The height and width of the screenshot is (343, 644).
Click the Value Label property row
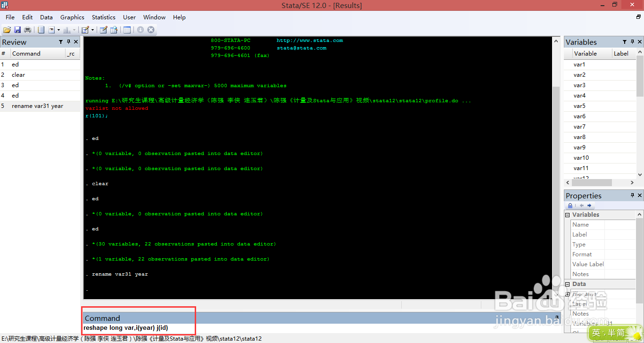point(603,264)
